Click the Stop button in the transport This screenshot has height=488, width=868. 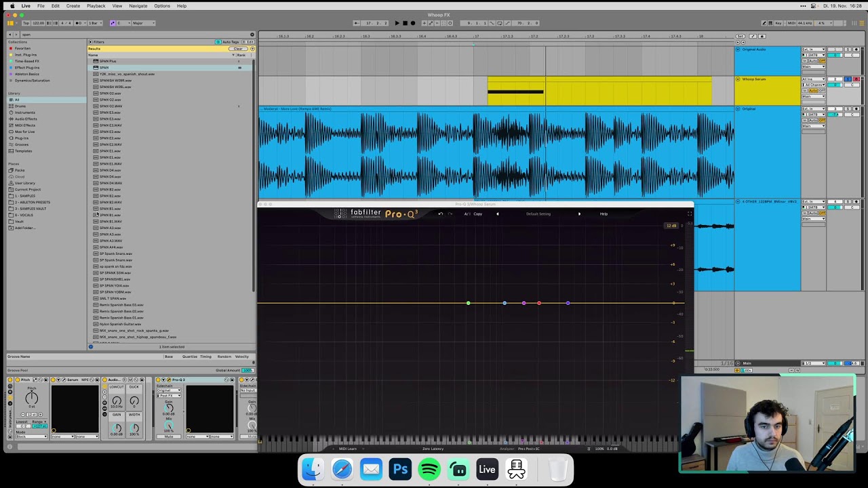pos(405,23)
